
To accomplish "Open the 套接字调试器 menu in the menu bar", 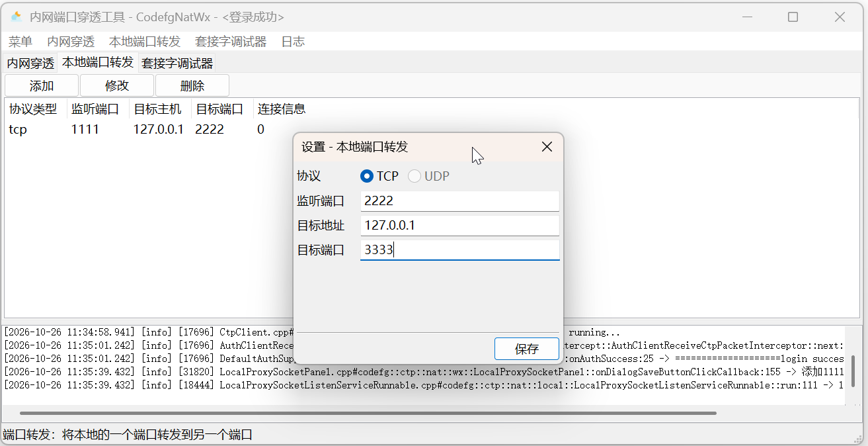I will pyautogui.click(x=231, y=42).
